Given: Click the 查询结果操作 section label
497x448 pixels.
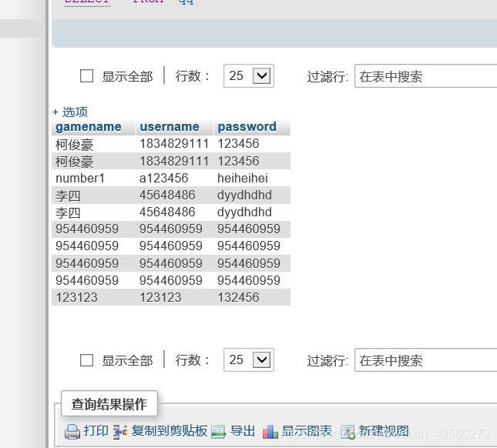Looking at the screenshot, I should [x=109, y=404].
